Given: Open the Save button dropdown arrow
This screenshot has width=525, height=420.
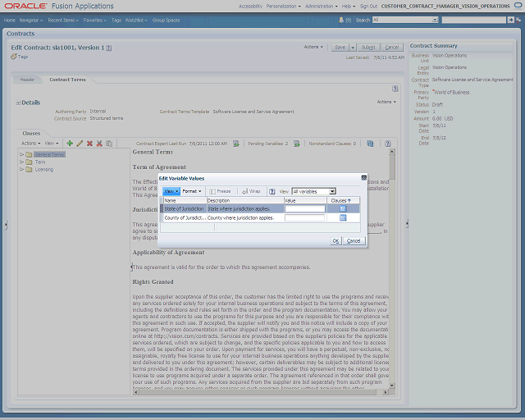Looking at the screenshot, I should [x=353, y=48].
